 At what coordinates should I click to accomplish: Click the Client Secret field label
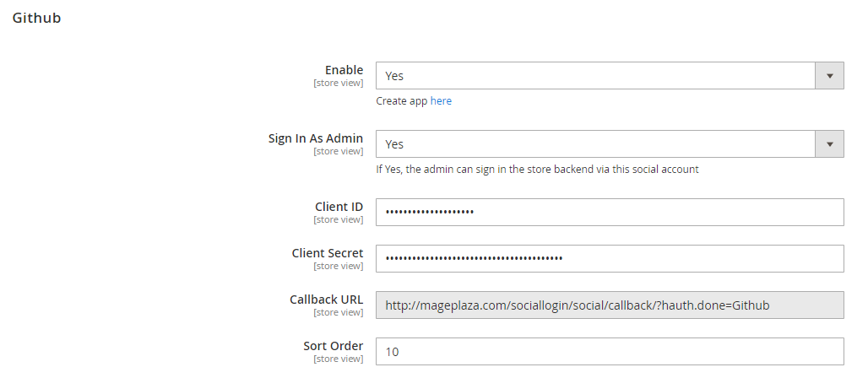click(328, 253)
